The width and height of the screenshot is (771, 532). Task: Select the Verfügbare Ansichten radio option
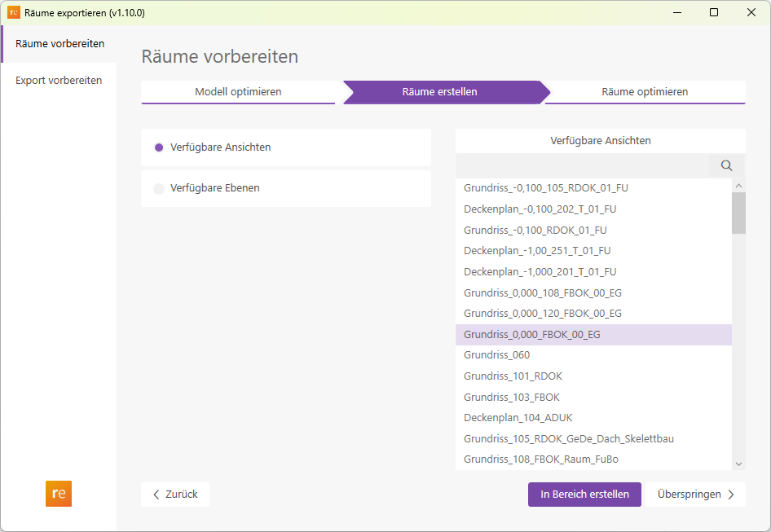click(160, 147)
